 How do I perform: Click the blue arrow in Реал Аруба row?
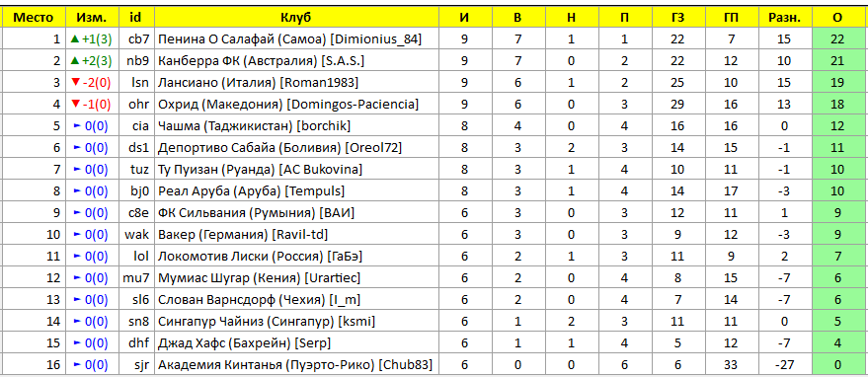77,191
